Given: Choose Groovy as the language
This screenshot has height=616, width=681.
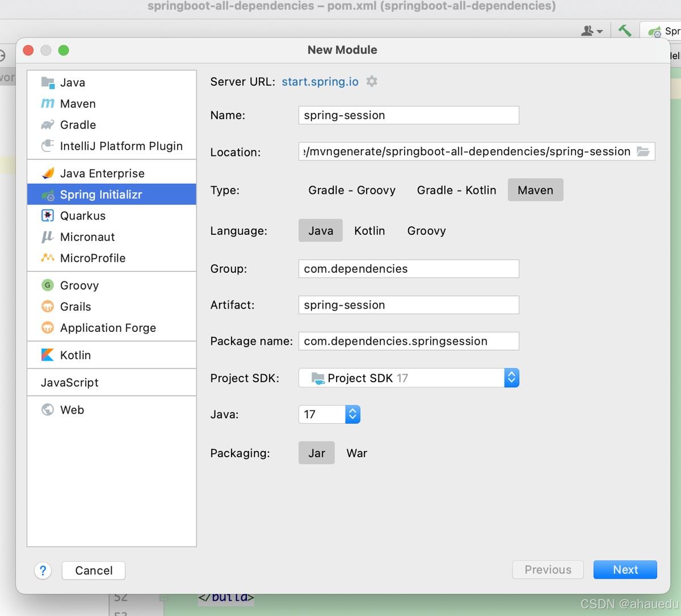Looking at the screenshot, I should pos(426,231).
